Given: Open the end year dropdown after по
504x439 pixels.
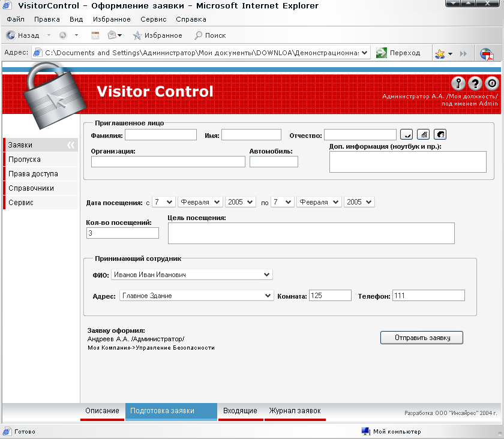Looking at the screenshot, I should coord(359,202).
